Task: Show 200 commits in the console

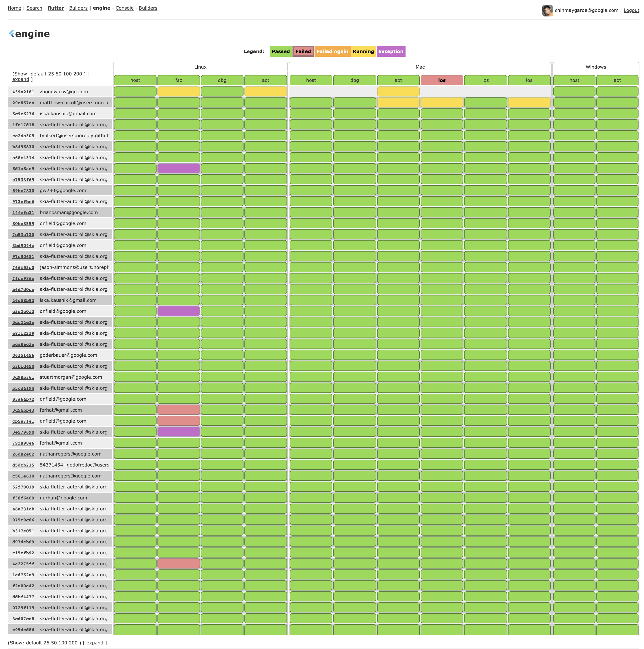Action: coord(78,74)
